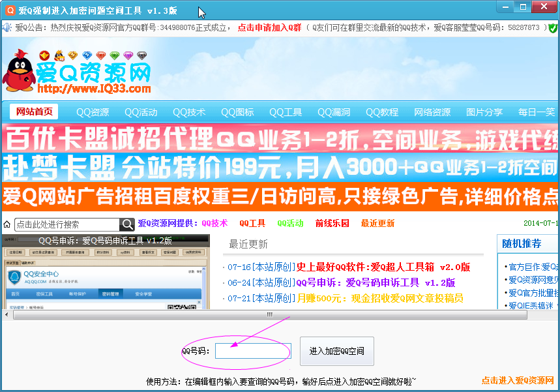
Task: Maximize the window
Action: [x=523, y=7]
